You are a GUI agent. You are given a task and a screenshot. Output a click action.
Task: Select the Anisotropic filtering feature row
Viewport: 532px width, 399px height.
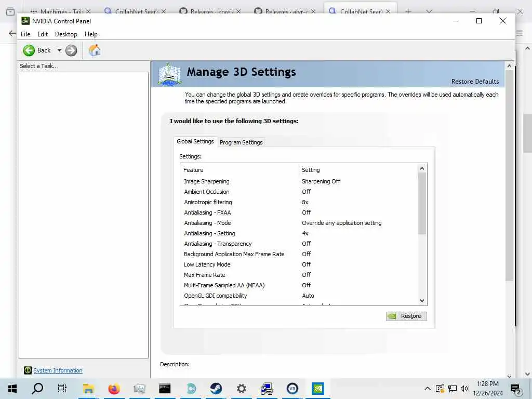[299, 202]
